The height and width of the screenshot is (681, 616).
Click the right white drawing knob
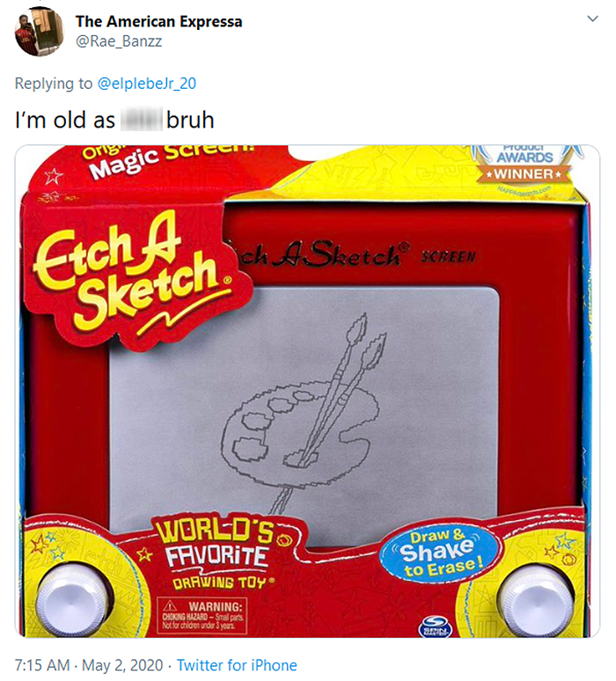[x=535, y=602]
